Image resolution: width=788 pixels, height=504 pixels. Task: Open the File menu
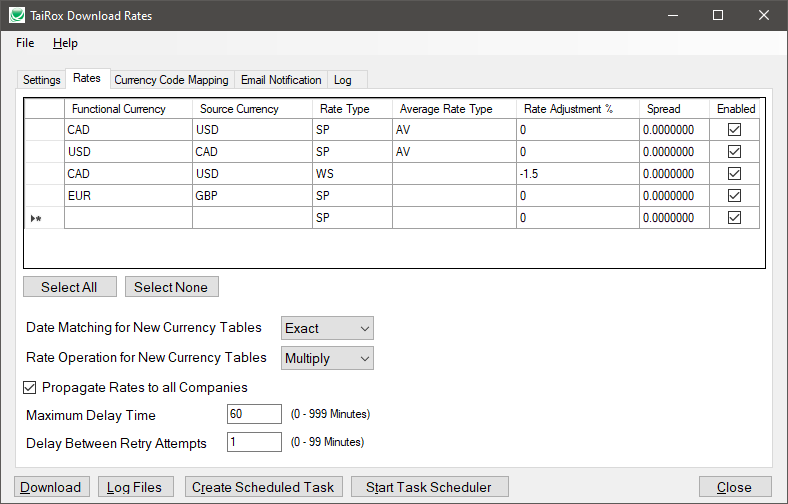(25, 43)
